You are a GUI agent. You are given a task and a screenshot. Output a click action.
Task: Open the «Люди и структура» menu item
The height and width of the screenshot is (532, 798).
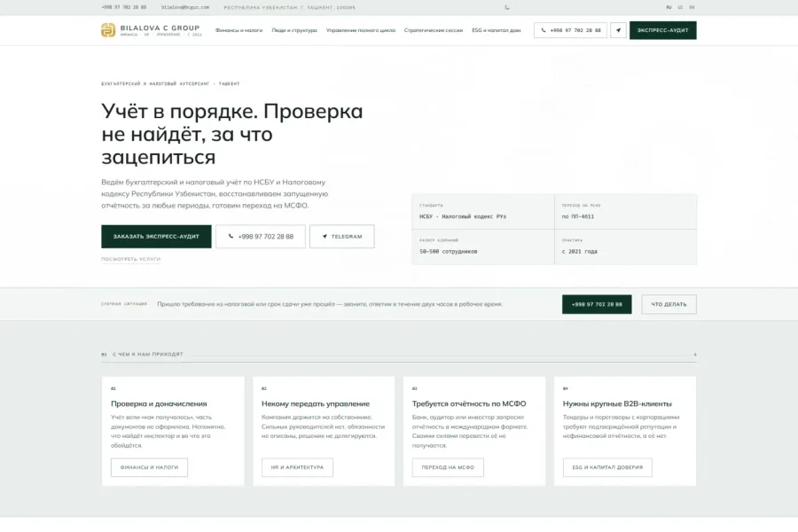(294, 30)
